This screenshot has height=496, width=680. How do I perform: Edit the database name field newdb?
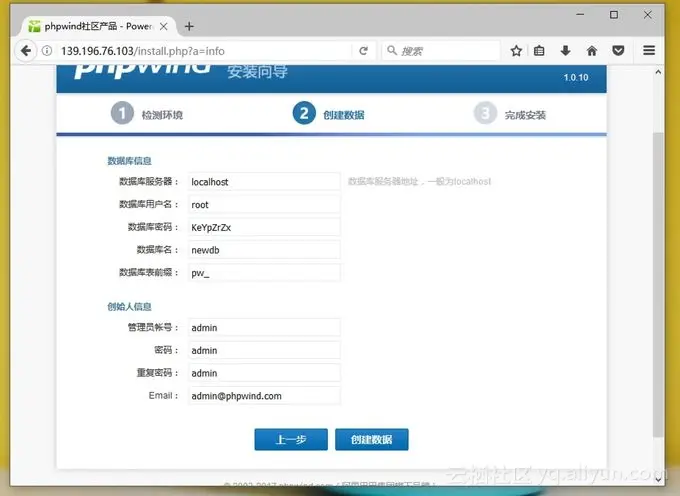(x=264, y=250)
